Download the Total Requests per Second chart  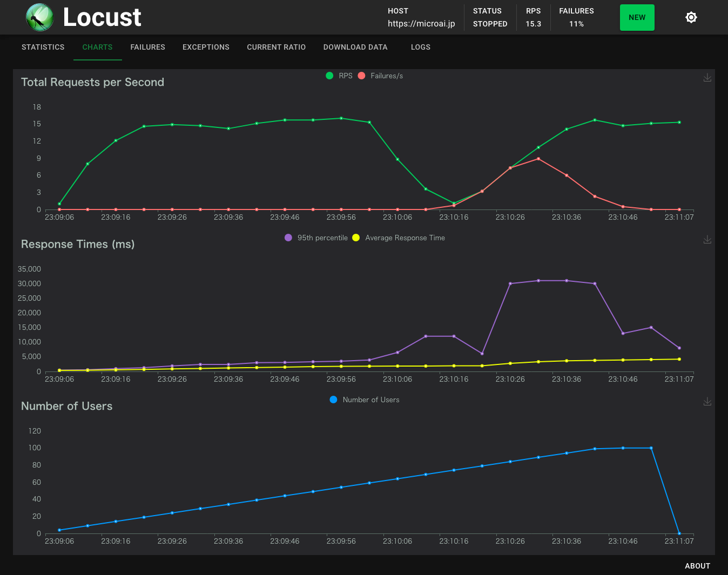point(707,78)
